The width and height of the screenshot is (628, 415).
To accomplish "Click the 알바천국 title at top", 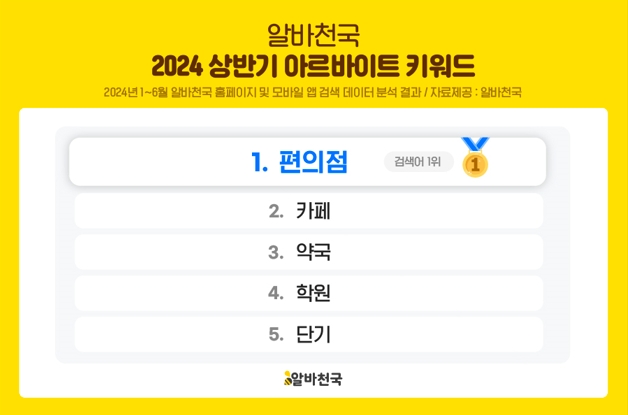I will click(313, 36).
